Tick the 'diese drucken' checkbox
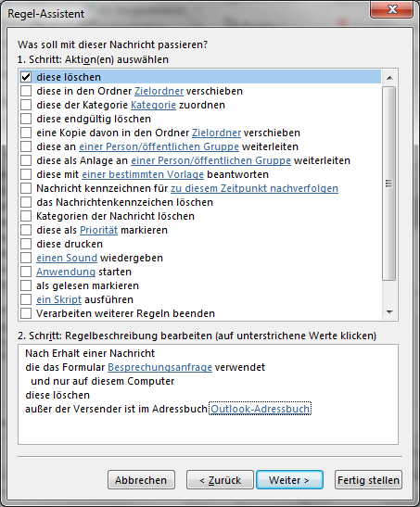The height and width of the screenshot is (507, 420). pos(26,244)
